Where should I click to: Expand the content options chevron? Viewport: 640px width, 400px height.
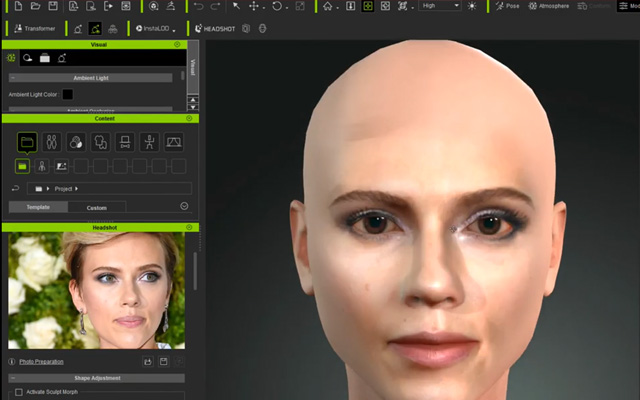(184, 206)
